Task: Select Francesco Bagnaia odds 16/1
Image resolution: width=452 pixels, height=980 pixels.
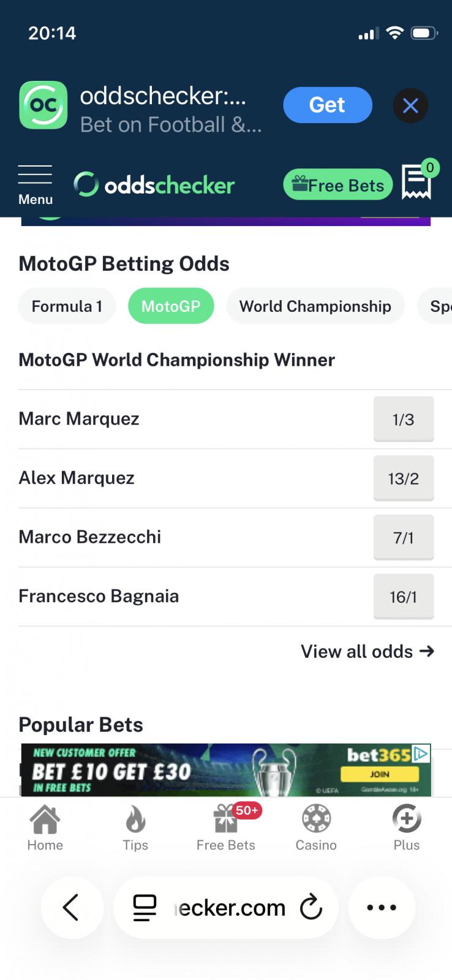Action: click(x=404, y=597)
